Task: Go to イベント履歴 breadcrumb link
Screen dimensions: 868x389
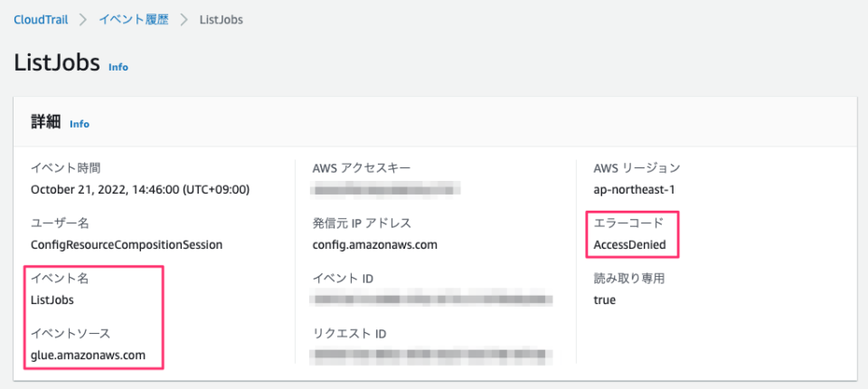Action: click(x=134, y=20)
